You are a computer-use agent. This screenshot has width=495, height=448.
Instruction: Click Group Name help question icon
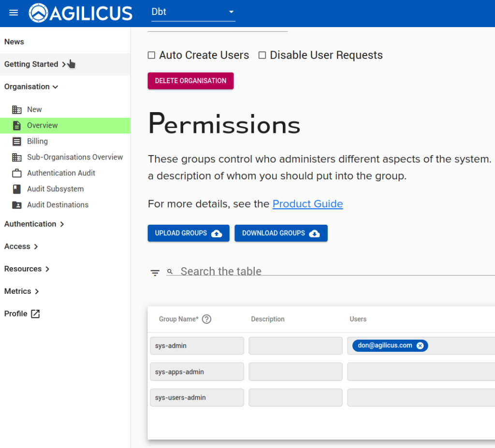pyautogui.click(x=206, y=319)
